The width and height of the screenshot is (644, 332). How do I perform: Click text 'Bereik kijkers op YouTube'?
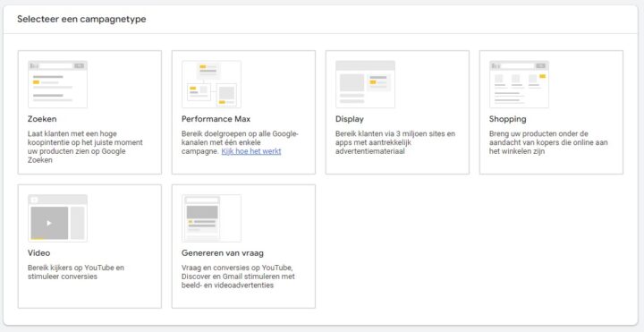click(76, 272)
